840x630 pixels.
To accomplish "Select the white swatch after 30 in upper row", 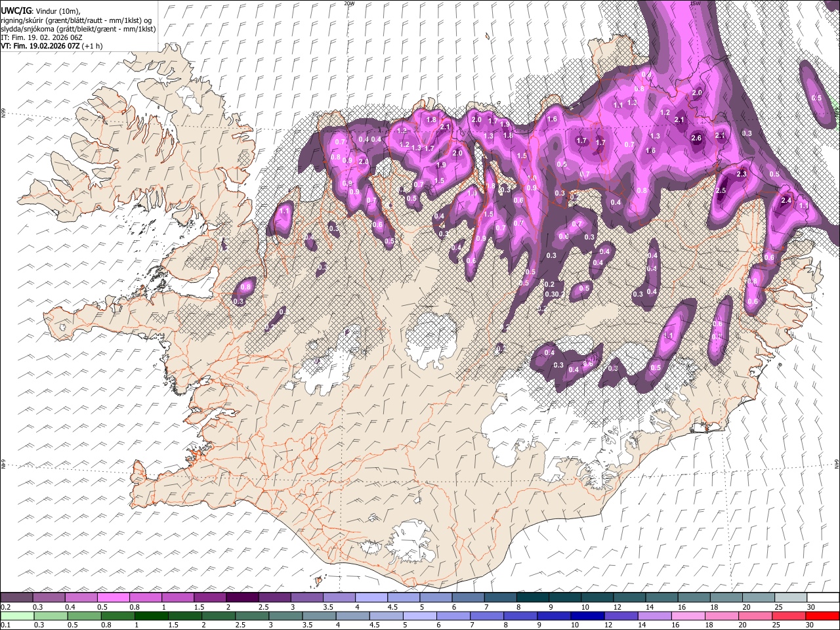I will click(823, 598).
